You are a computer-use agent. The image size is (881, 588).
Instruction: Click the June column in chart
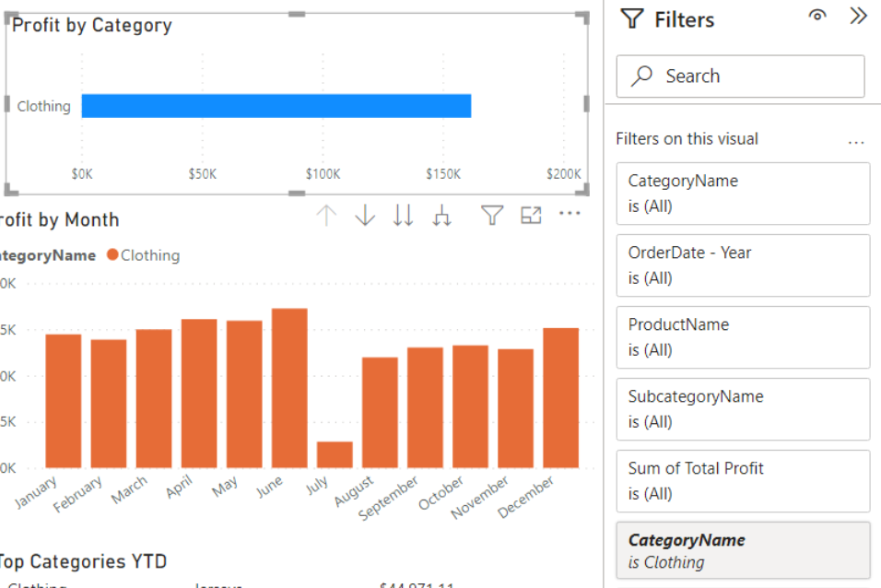(289, 388)
